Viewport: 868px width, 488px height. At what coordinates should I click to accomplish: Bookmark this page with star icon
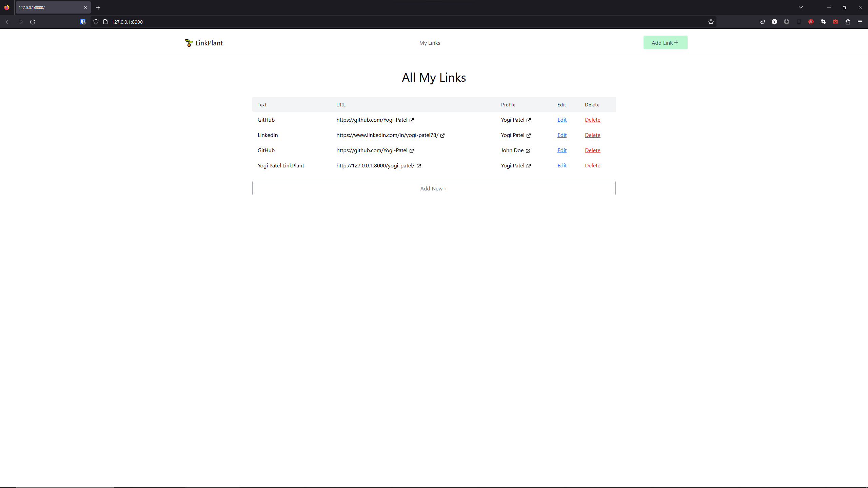click(x=711, y=22)
